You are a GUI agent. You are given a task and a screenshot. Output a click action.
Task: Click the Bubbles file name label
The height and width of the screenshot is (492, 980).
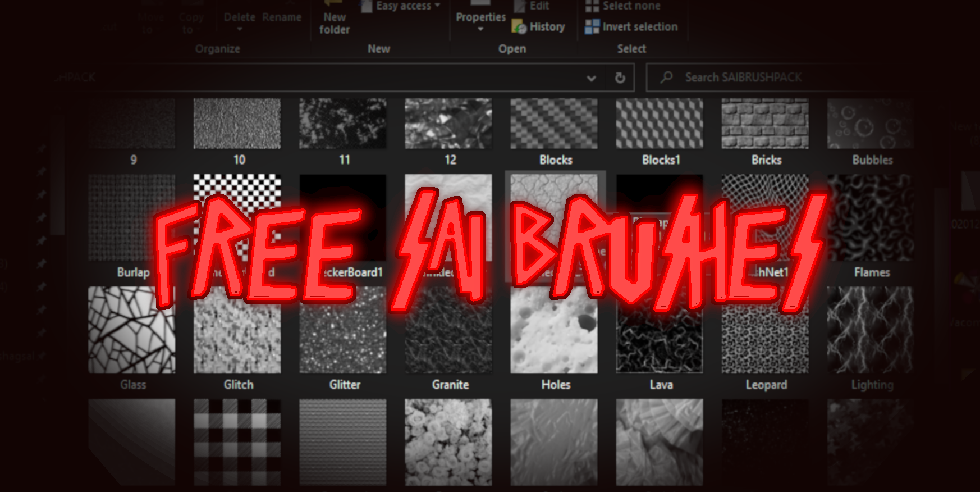872,160
